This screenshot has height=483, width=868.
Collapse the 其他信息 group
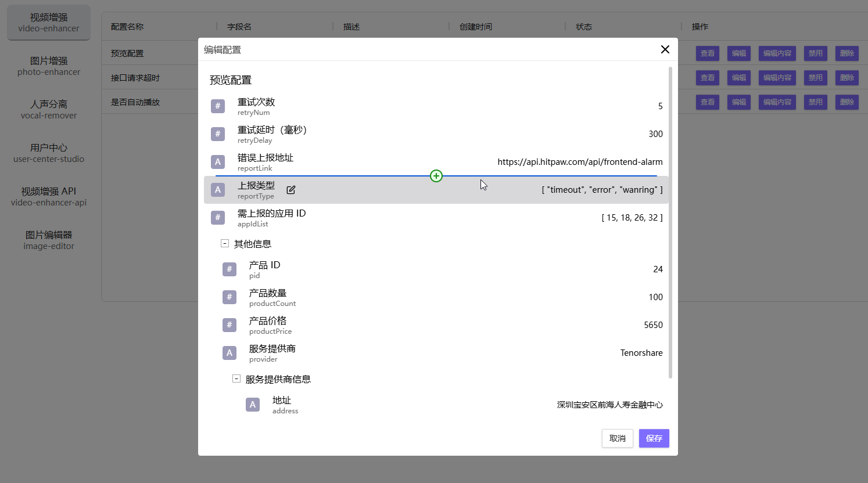click(x=225, y=244)
